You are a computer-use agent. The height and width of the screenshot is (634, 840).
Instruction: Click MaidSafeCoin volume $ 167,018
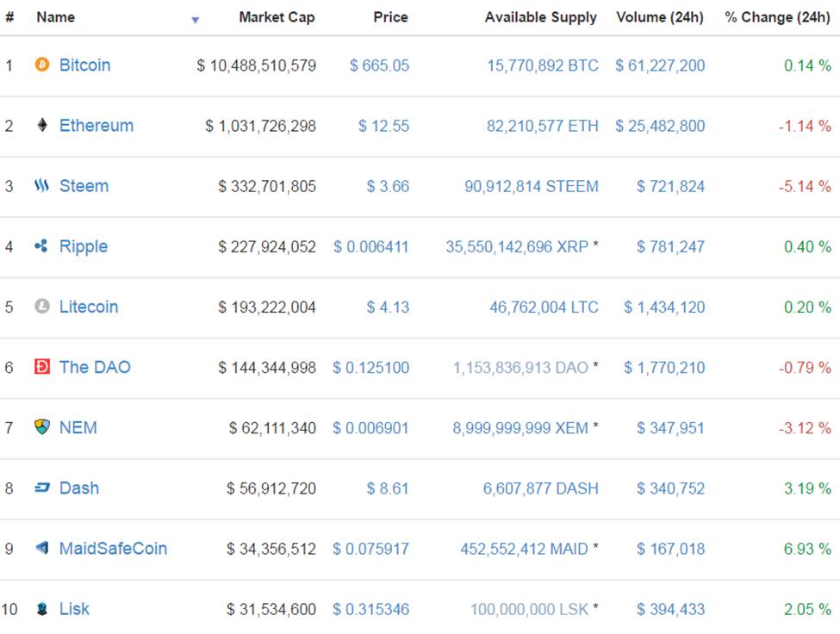tap(671, 549)
